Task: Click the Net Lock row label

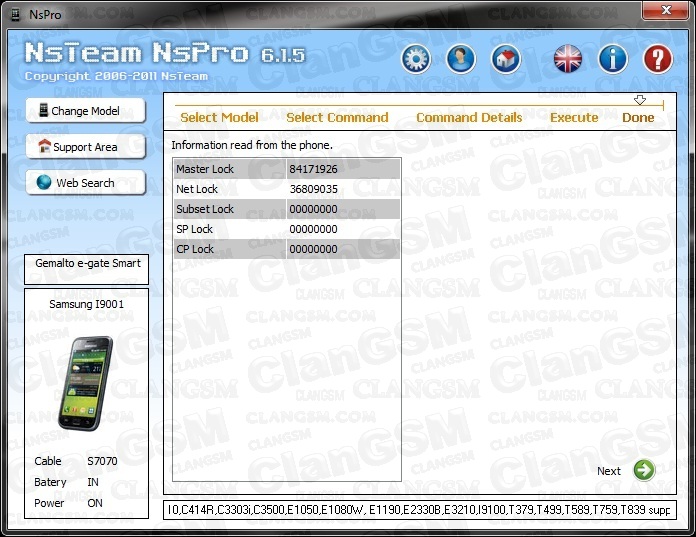Action: (197, 189)
